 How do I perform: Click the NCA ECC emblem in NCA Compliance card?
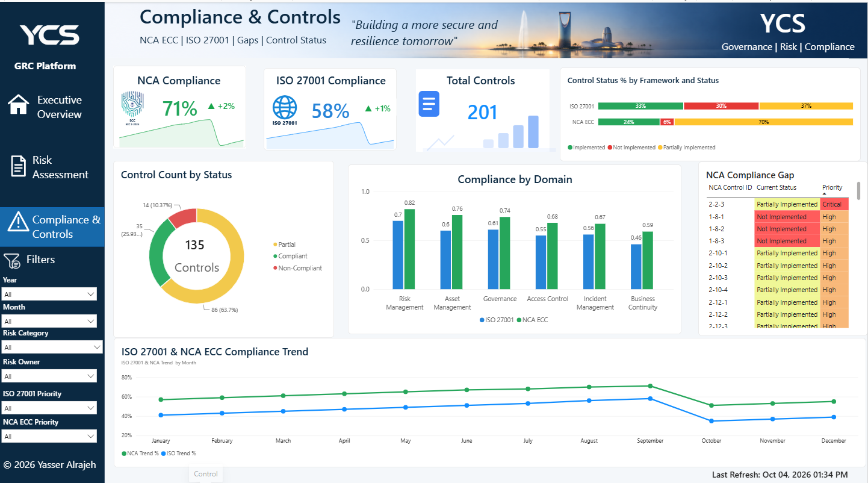coord(132,108)
